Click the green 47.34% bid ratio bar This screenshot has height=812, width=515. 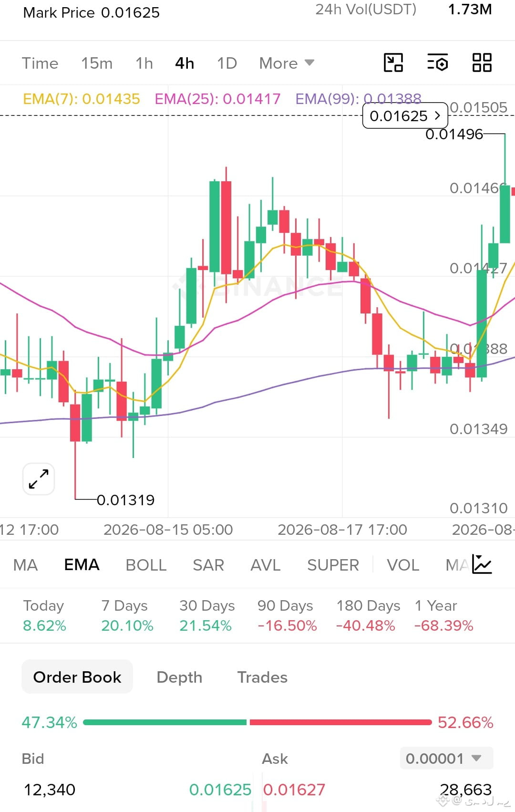tap(165, 722)
